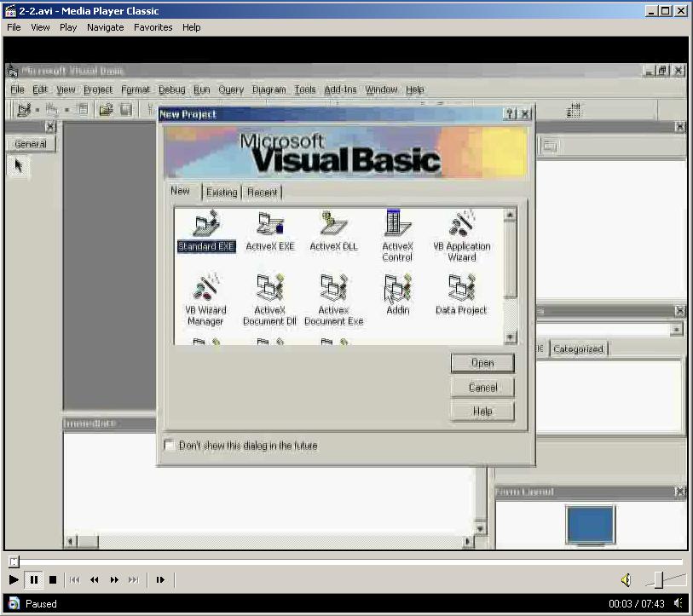Image resolution: width=693 pixels, height=616 pixels.
Task: Stop the video playback
Action: pos(53,580)
